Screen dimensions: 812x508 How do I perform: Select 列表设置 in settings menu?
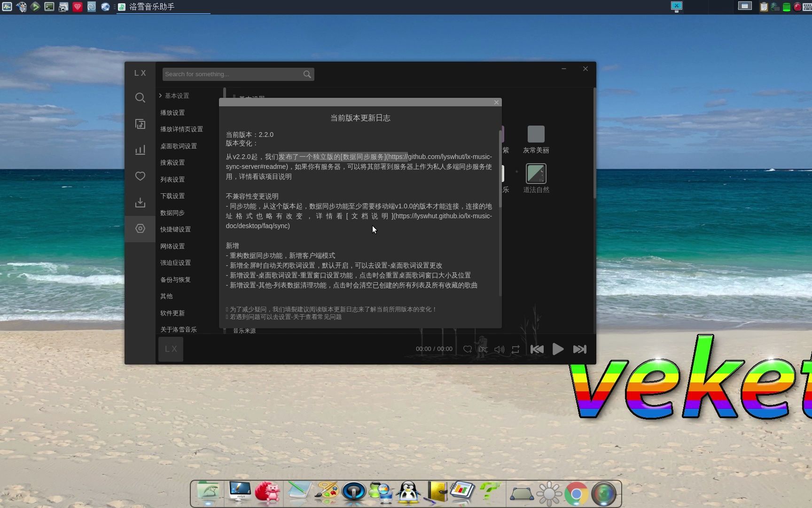coord(172,179)
